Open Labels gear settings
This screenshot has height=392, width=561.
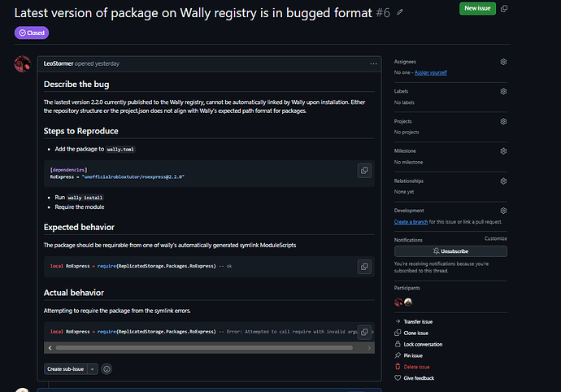click(503, 91)
